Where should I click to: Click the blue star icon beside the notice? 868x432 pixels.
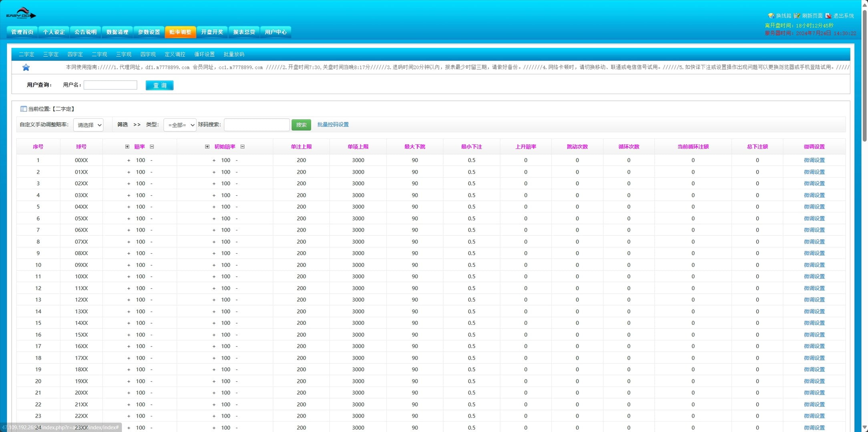pos(26,67)
